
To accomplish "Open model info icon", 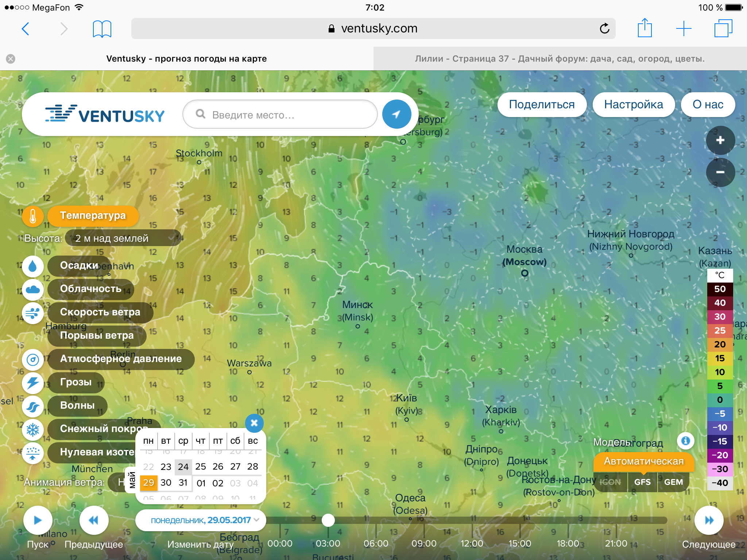I will point(685,441).
